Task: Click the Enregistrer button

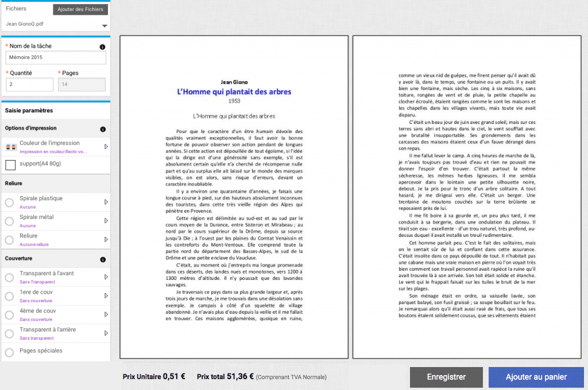Action: click(x=446, y=377)
